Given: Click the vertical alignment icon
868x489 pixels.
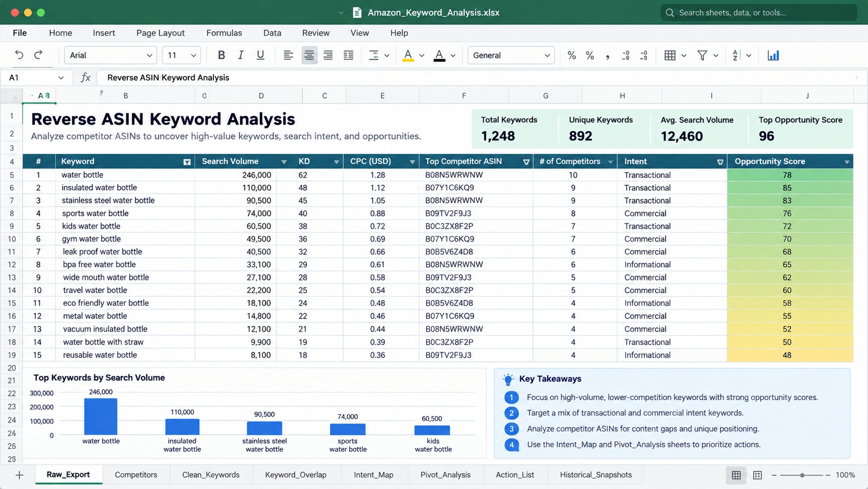Looking at the screenshot, I should pyautogui.click(x=373, y=55).
